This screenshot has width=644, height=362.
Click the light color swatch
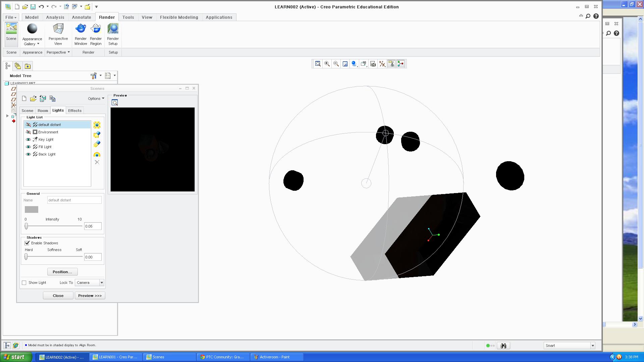pyautogui.click(x=32, y=209)
